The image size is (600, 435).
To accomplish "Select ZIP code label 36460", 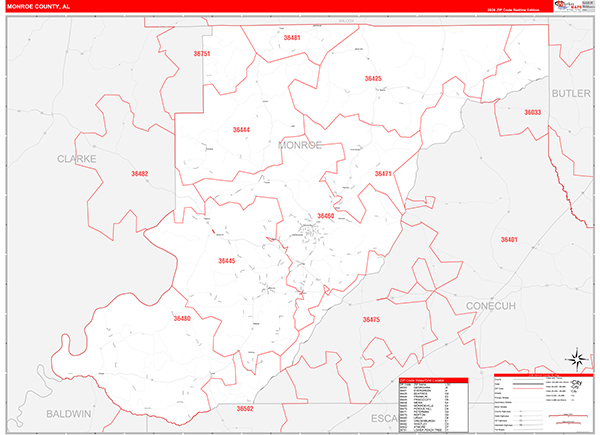I will click(x=326, y=216).
